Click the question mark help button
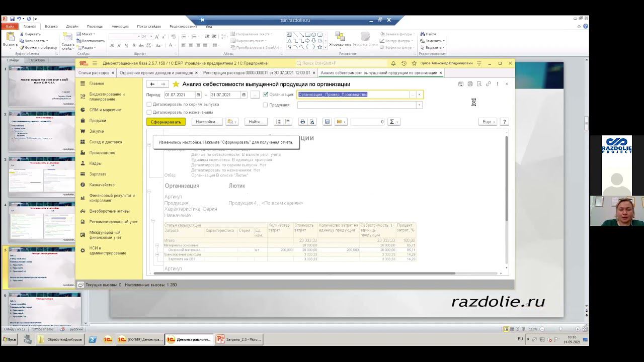This screenshot has width=644, height=362. [x=505, y=122]
